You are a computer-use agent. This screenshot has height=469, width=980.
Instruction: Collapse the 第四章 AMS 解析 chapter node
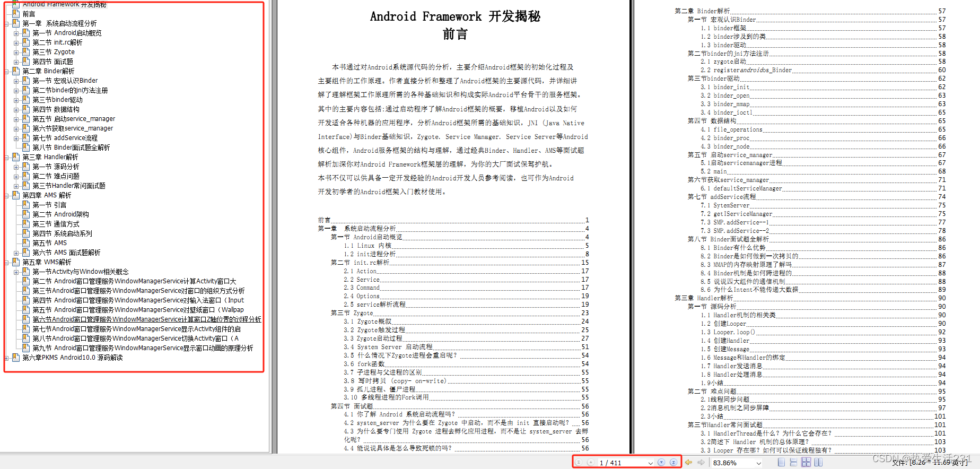click(6, 196)
